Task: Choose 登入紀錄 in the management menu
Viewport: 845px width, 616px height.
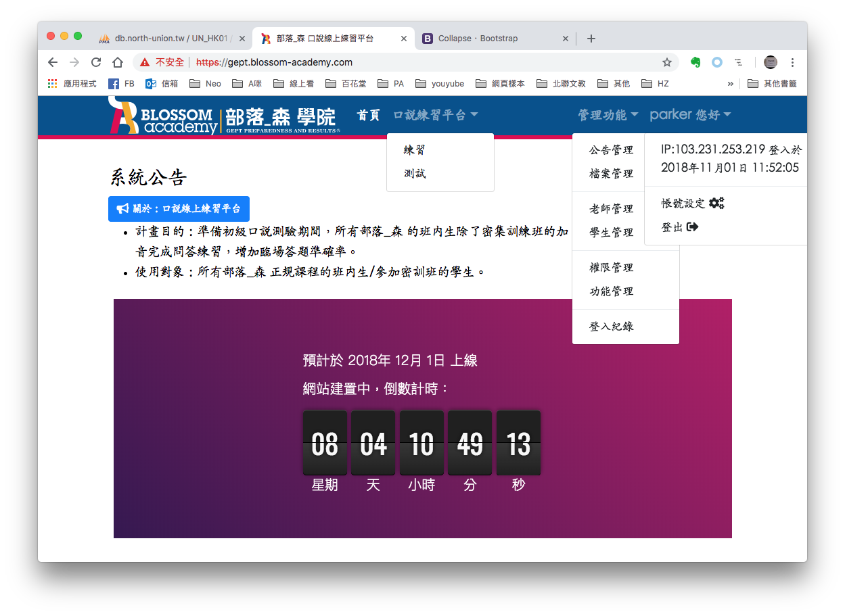Action: coord(611,327)
